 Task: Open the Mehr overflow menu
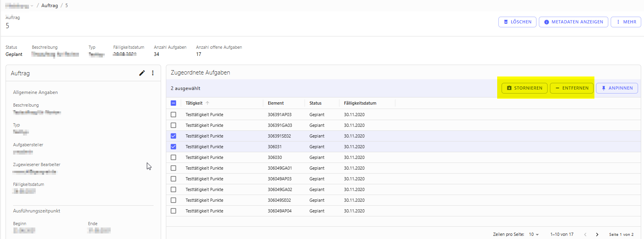[626, 22]
